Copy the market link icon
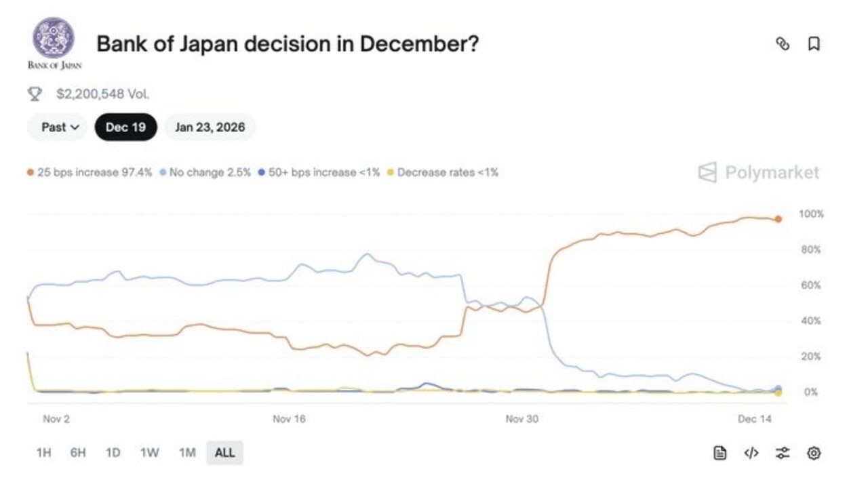This screenshot has width=868, height=484. (x=783, y=44)
